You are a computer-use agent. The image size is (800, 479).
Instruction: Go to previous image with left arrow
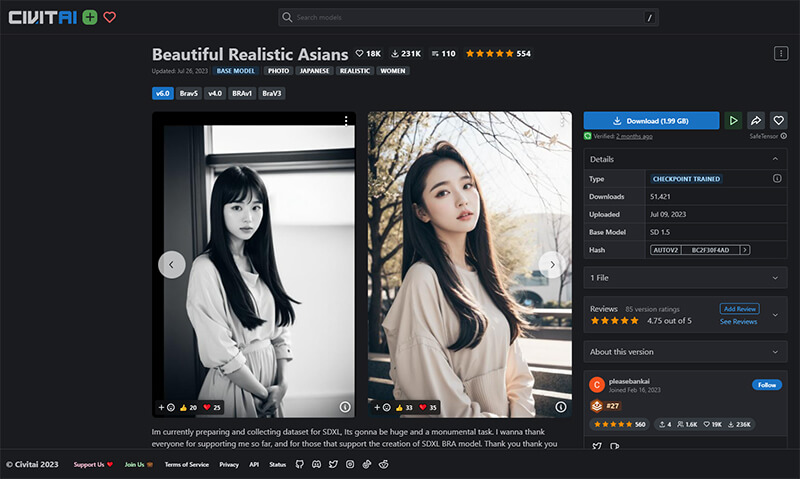172,264
